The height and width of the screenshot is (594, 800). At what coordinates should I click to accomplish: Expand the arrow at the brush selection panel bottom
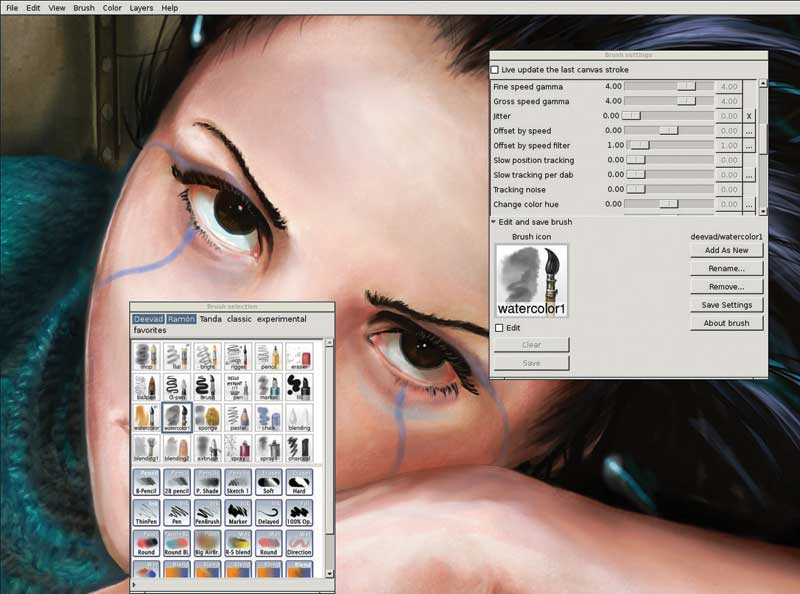click(134, 585)
